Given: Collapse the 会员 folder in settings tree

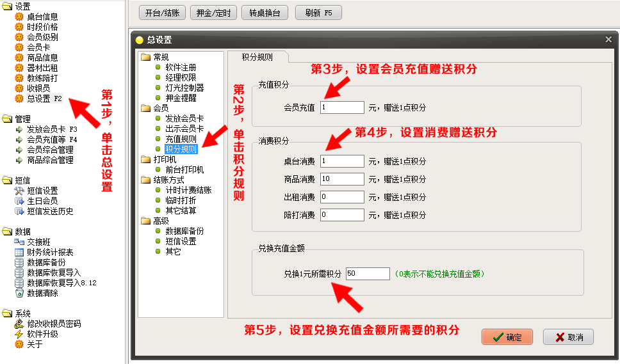Looking at the screenshot, I should pos(146,108).
